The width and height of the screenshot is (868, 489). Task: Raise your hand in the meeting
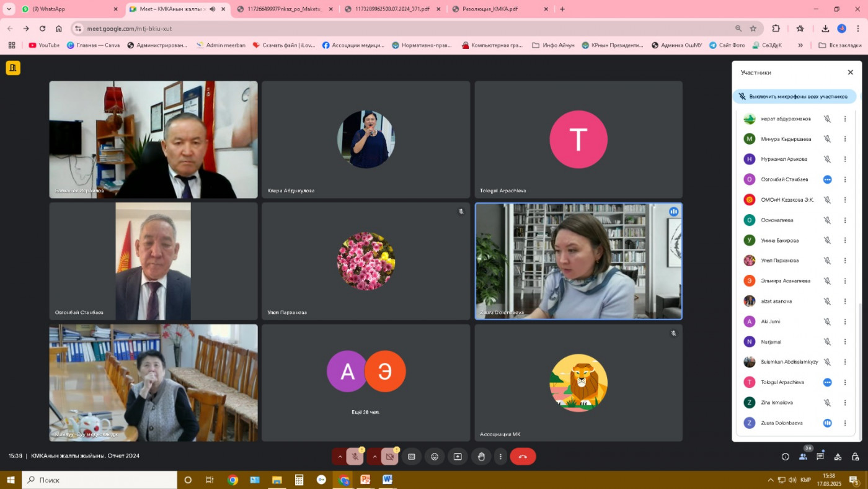pos(481,457)
